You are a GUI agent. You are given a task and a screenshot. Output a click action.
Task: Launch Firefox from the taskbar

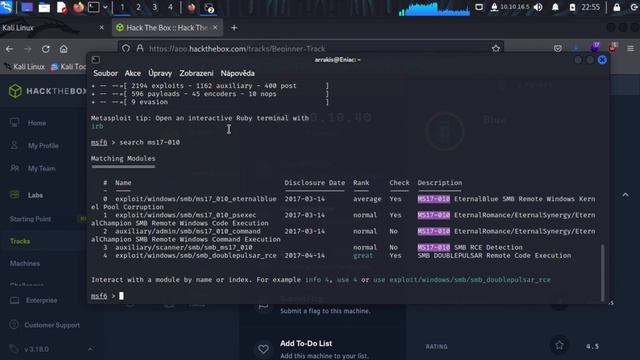[x=78, y=7]
